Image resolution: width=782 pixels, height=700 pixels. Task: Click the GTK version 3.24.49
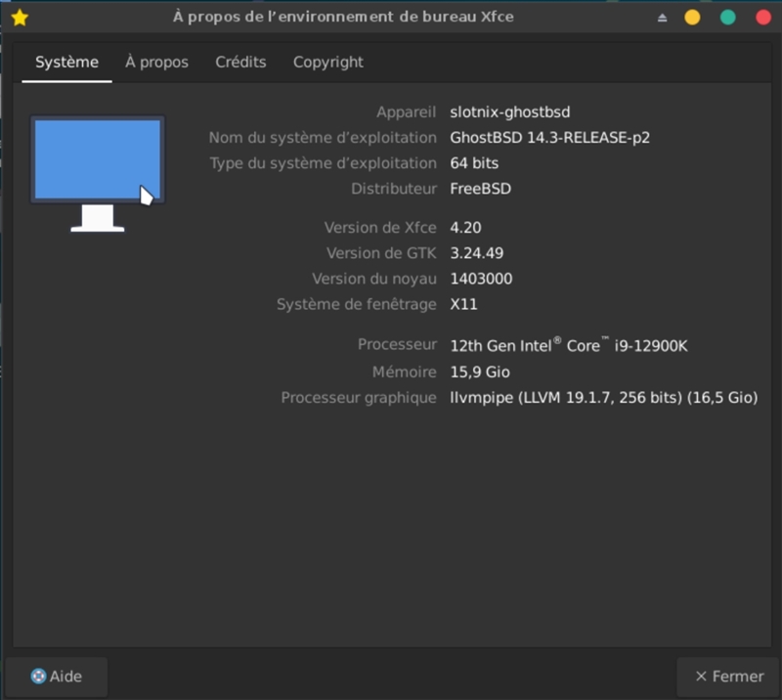tap(476, 253)
